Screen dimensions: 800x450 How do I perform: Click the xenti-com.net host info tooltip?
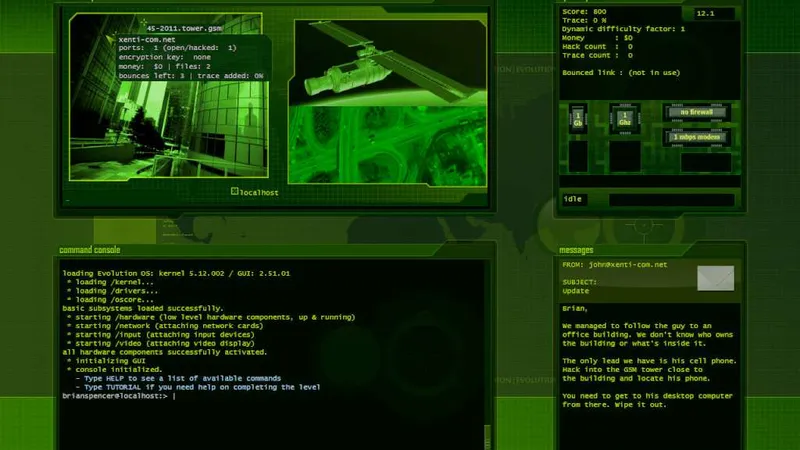(190, 58)
